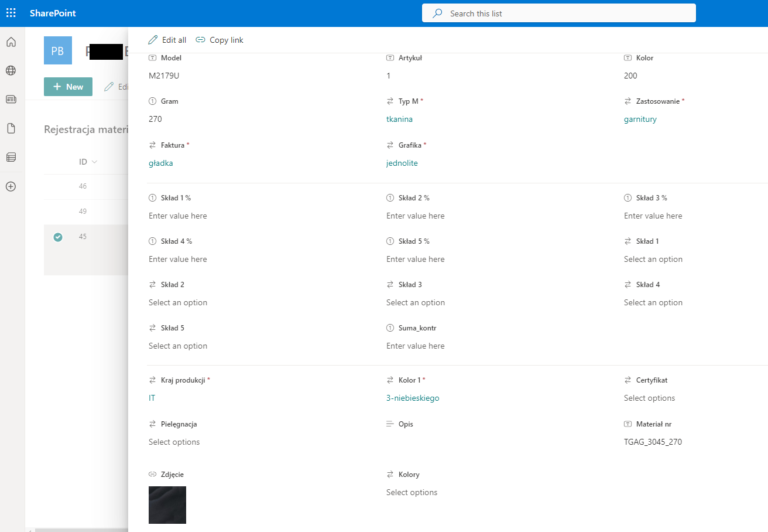
Task: Open My sites globe icon in sidebar
Action: click(11, 71)
